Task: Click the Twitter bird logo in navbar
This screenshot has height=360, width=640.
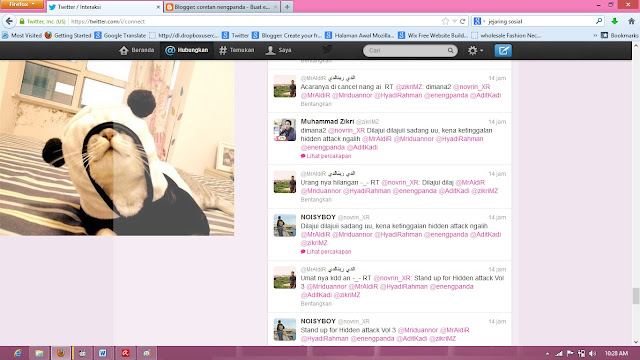Action: (x=327, y=50)
